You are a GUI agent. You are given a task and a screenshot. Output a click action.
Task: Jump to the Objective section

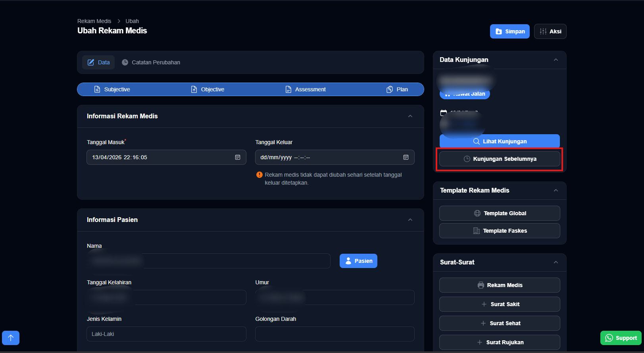click(x=207, y=89)
